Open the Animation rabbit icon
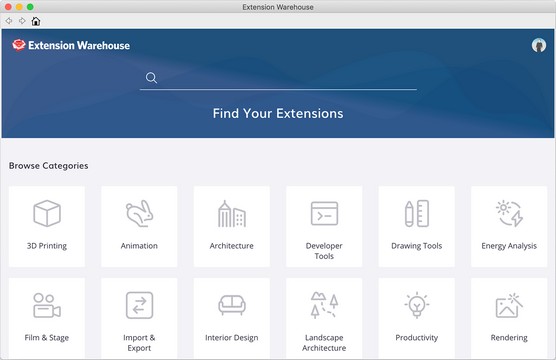 pos(139,214)
